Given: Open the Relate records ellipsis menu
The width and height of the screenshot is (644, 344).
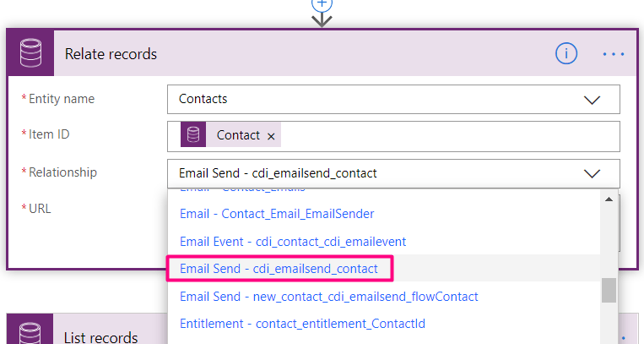Looking at the screenshot, I should point(613,54).
